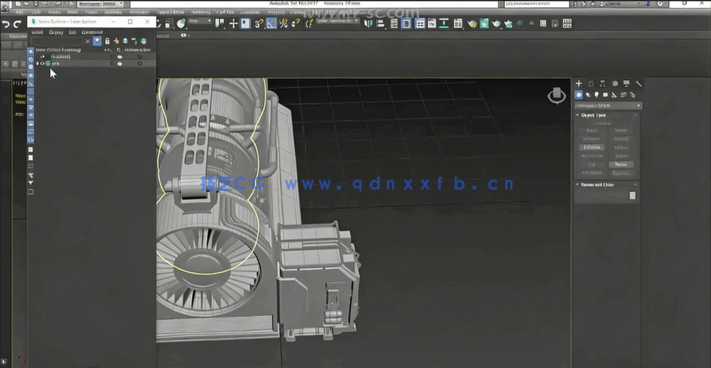Open the Rendered Frame Window
Viewport: 711px width, 368px height.
click(x=484, y=24)
